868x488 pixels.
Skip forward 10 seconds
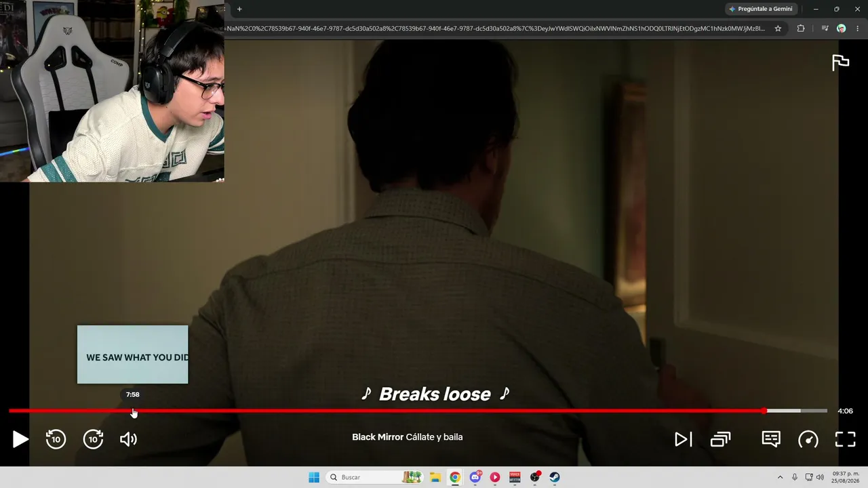pyautogui.click(x=93, y=439)
